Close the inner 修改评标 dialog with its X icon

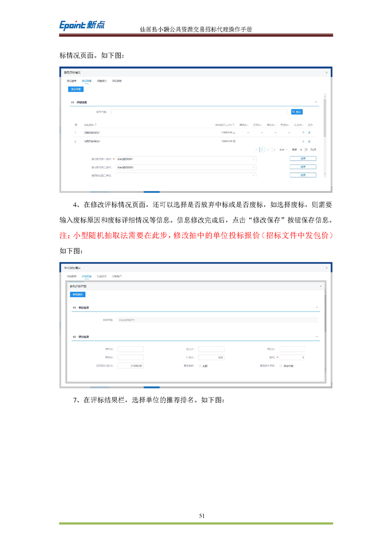[321, 286]
